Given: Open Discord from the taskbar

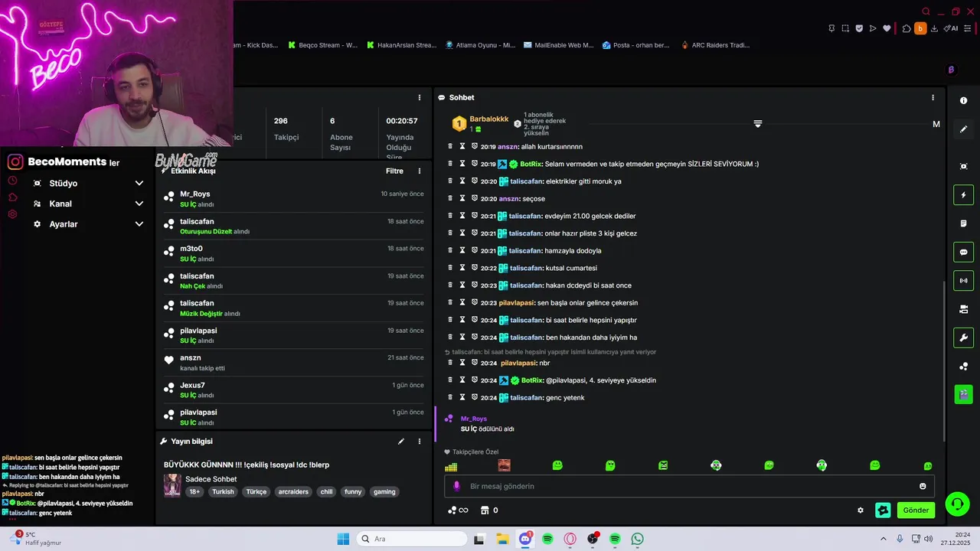Looking at the screenshot, I should tap(525, 539).
